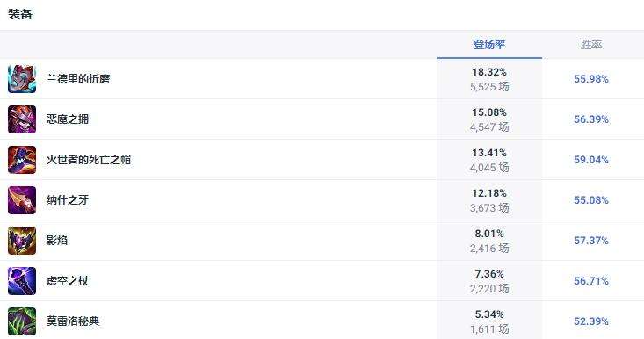Select the 莫雷洛秘典 item icon
Image resolution: width=644 pixels, height=339 pixels.
(22, 321)
